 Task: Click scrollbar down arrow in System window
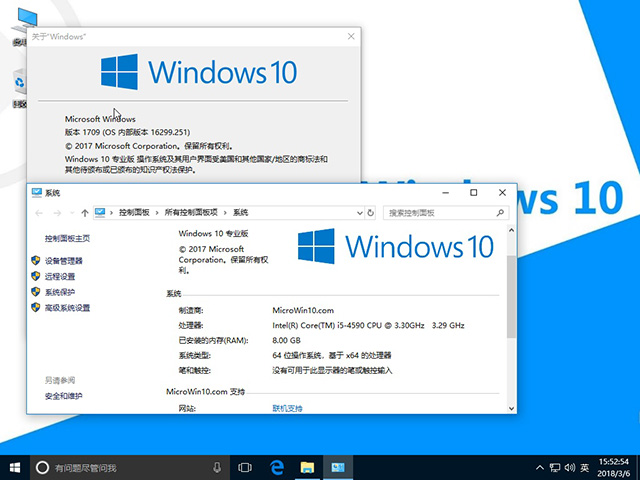click(x=511, y=408)
